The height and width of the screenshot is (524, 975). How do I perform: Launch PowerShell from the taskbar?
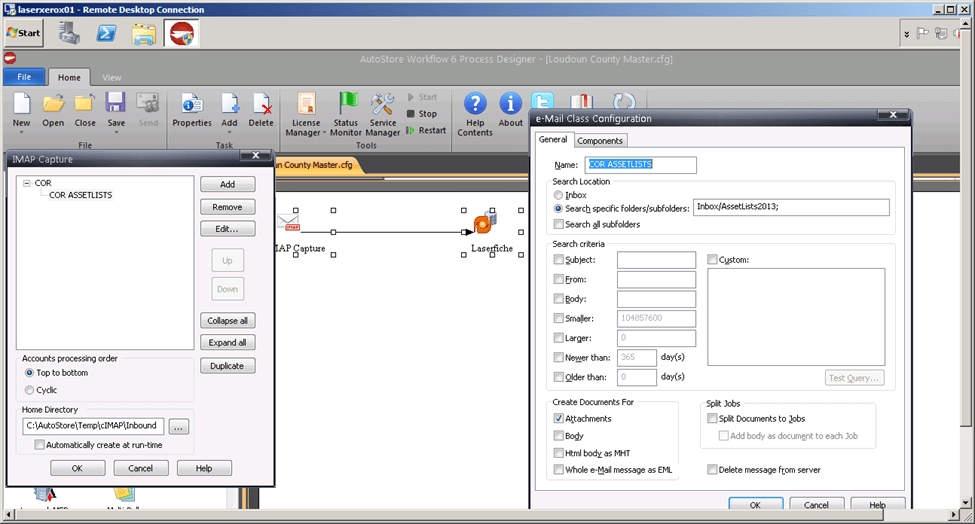click(x=106, y=33)
